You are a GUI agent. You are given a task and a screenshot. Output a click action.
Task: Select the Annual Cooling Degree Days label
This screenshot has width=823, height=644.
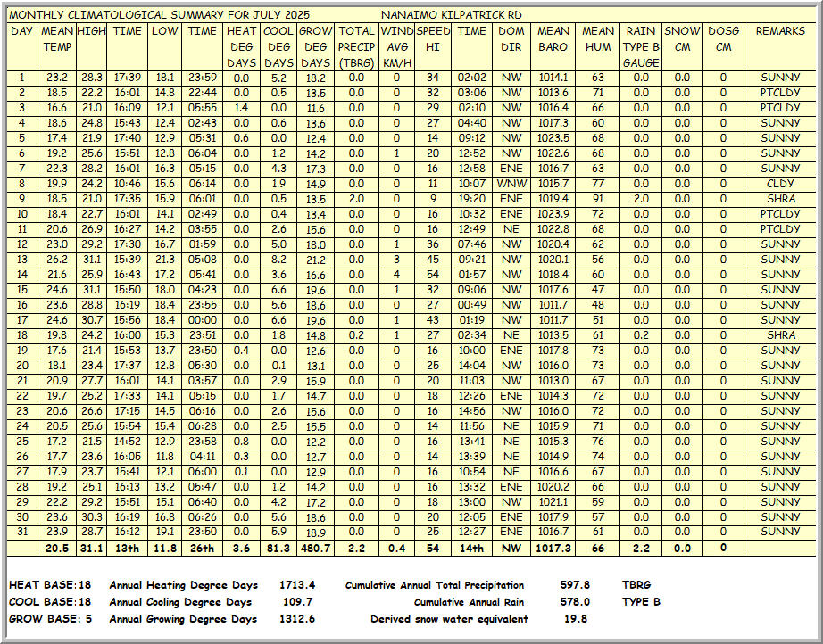point(180,602)
